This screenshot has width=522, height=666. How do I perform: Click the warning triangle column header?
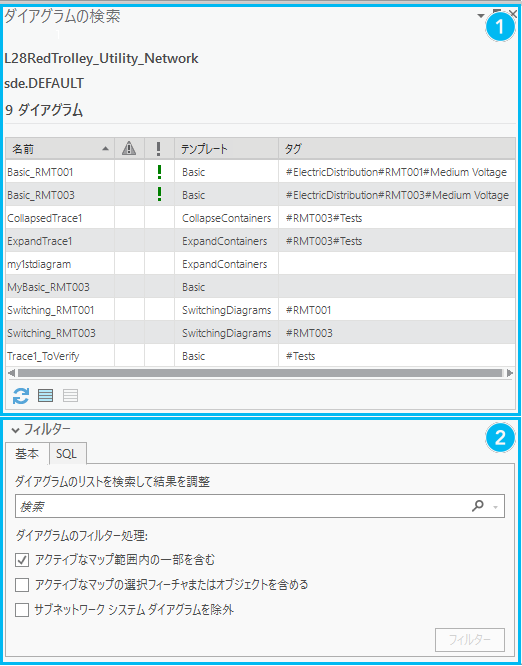(x=129, y=149)
